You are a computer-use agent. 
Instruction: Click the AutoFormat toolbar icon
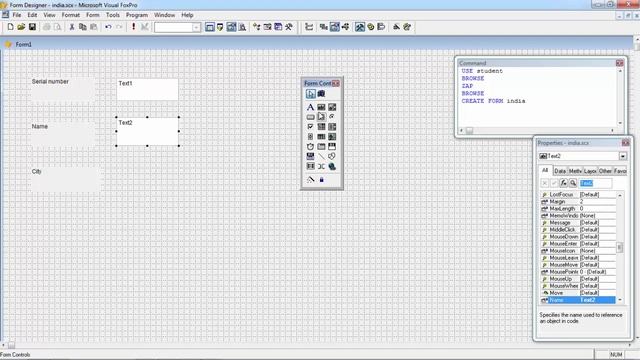click(407, 27)
